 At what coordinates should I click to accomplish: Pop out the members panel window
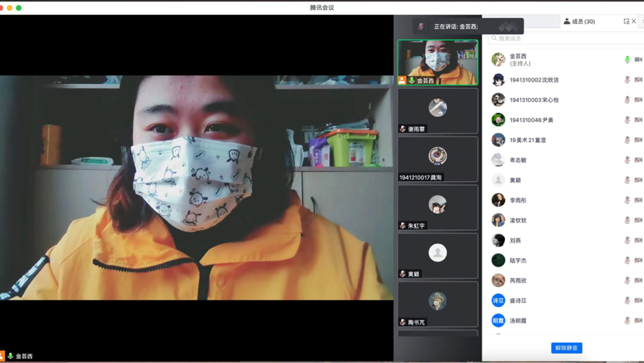(x=626, y=22)
